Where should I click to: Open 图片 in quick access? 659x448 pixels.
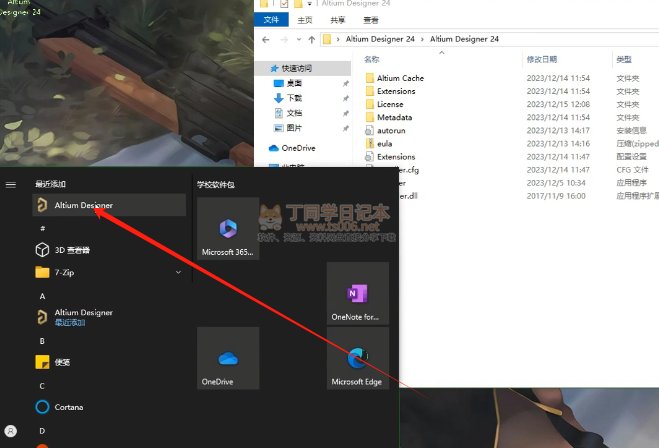point(294,128)
